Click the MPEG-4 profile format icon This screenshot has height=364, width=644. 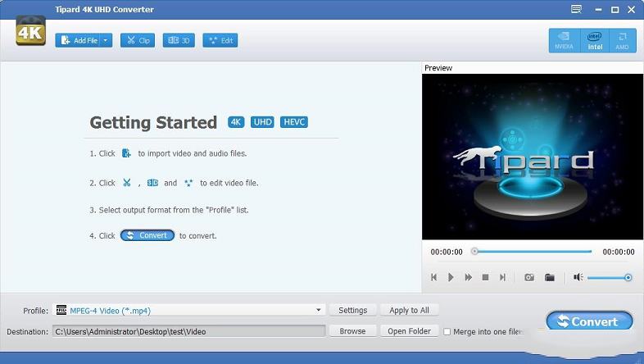(x=61, y=310)
